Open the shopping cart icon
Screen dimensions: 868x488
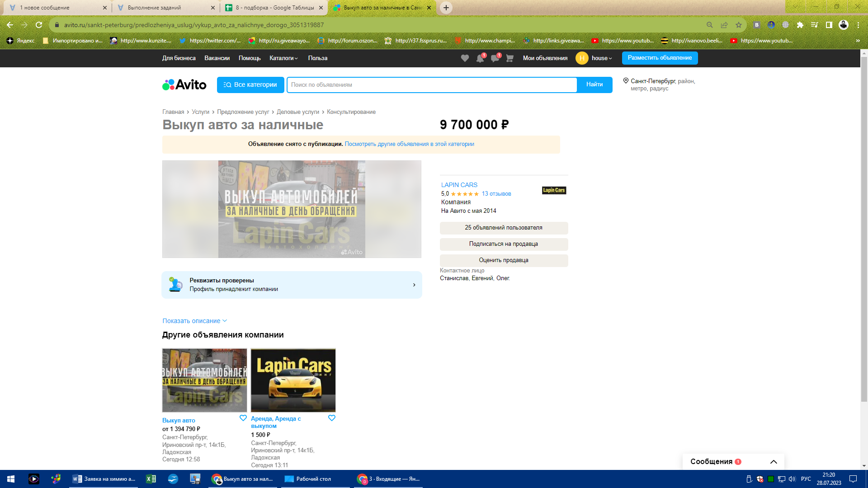pyautogui.click(x=509, y=58)
